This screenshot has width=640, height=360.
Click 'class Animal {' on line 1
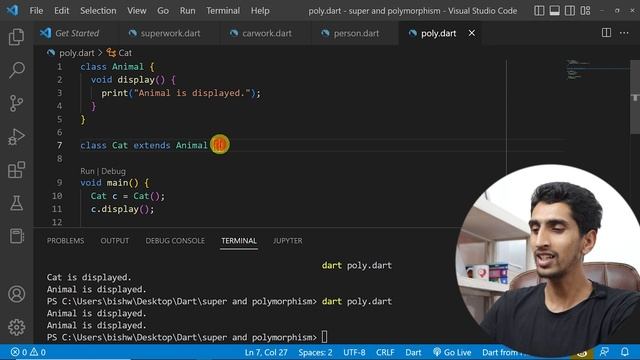click(117, 67)
